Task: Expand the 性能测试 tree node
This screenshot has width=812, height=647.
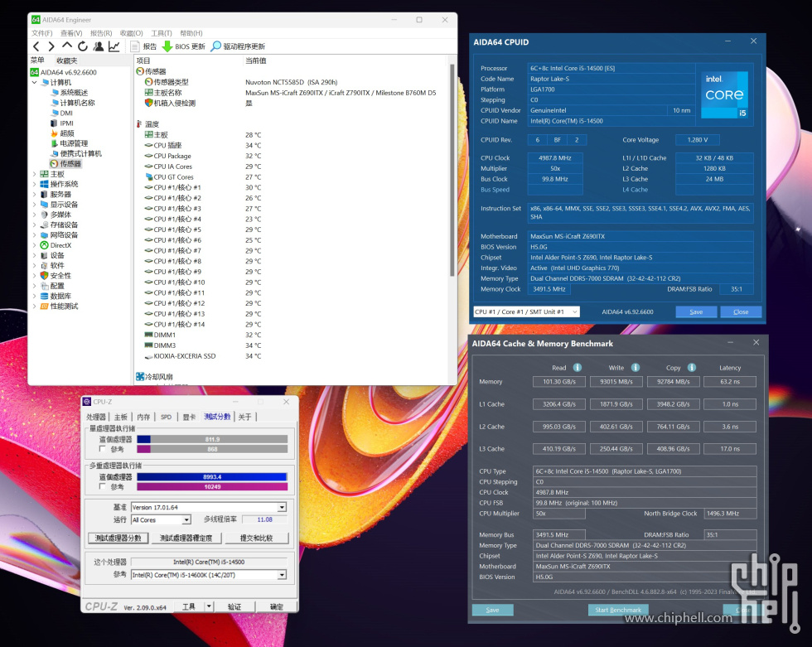Action: click(x=35, y=307)
